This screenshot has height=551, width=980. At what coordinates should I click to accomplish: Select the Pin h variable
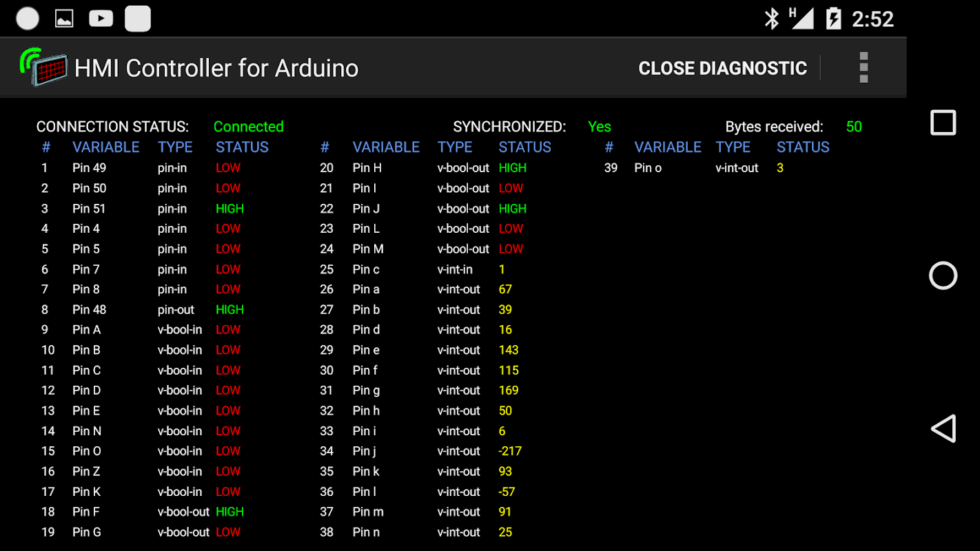pos(366,410)
